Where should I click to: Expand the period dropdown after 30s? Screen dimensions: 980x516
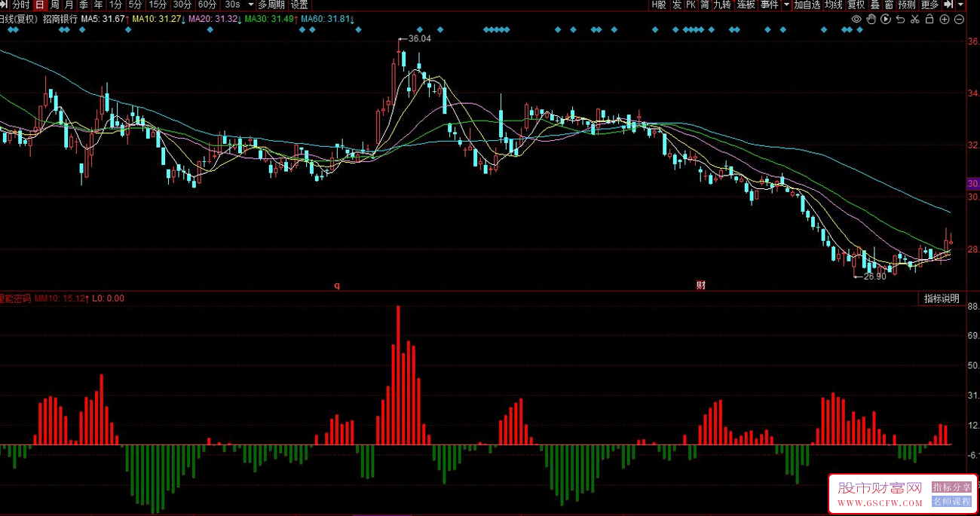pos(251,5)
